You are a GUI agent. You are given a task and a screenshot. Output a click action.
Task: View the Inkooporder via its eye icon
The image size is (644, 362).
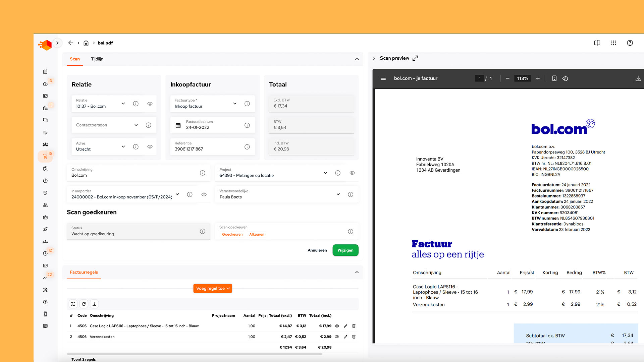204,194
